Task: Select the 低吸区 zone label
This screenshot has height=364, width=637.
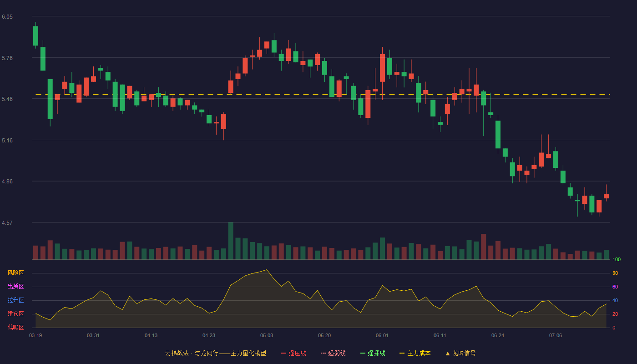Action: click(x=15, y=327)
